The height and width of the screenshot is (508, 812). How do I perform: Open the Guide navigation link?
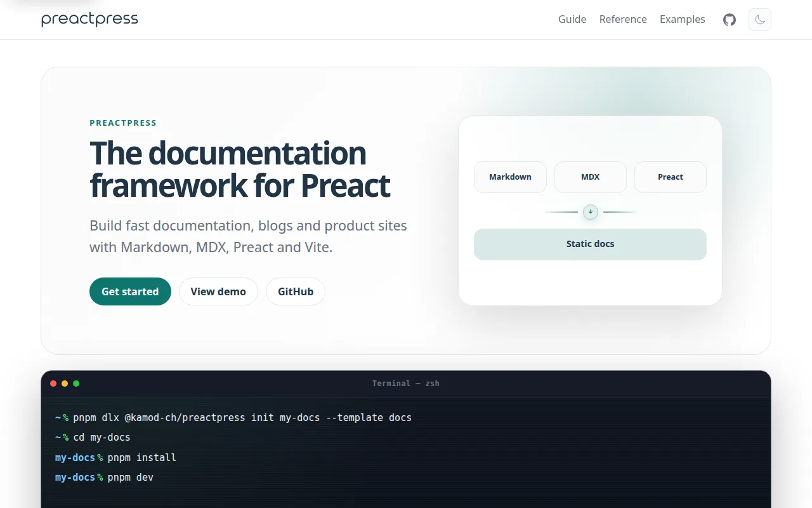572,20
